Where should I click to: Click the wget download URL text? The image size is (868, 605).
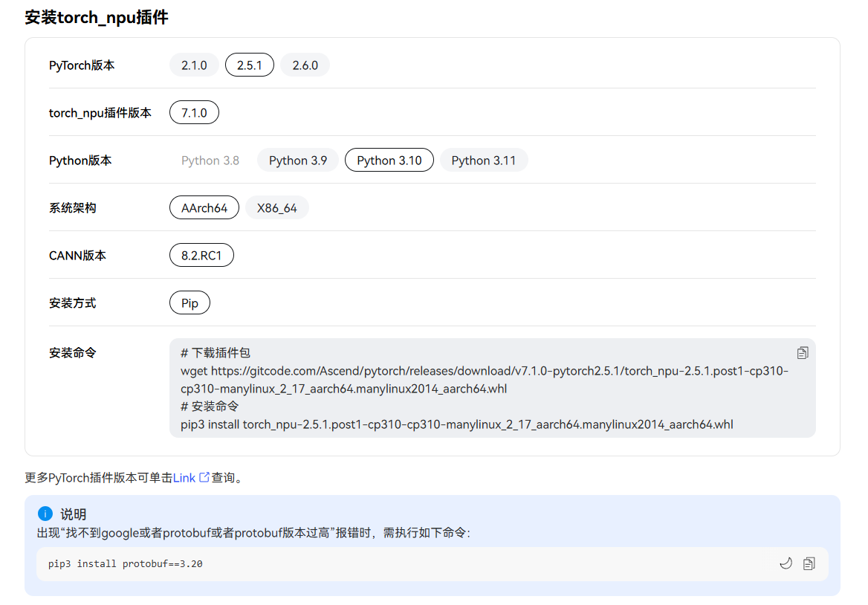(484, 371)
